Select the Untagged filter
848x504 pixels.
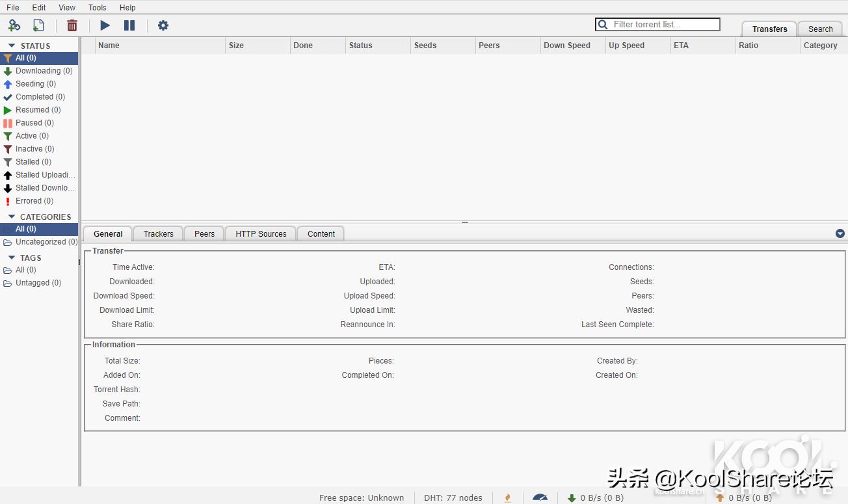(x=39, y=283)
